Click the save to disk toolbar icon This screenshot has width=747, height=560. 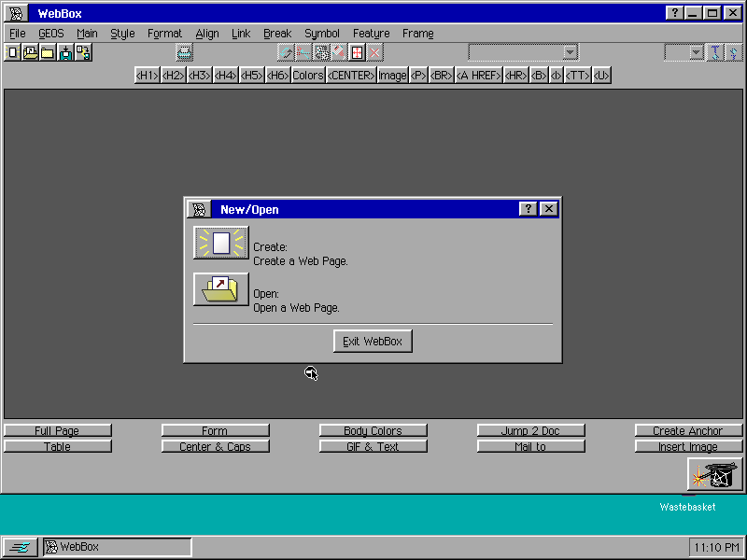point(65,52)
